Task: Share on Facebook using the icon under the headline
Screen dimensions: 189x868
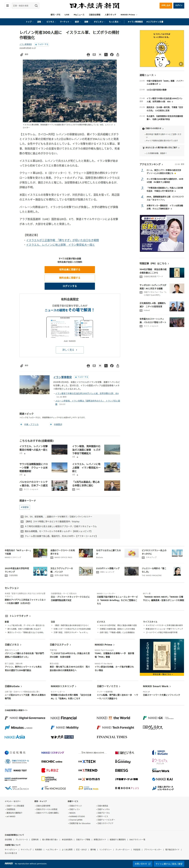Action: (x=112, y=55)
